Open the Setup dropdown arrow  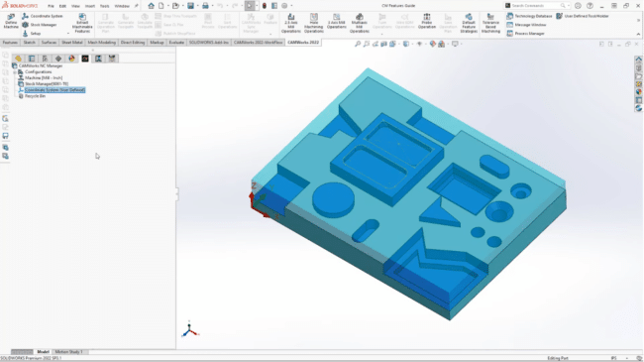point(67,34)
